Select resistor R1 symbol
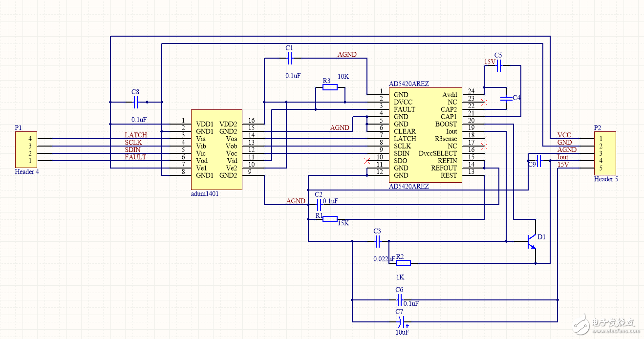The width and height of the screenshot is (644, 339). pos(330,219)
